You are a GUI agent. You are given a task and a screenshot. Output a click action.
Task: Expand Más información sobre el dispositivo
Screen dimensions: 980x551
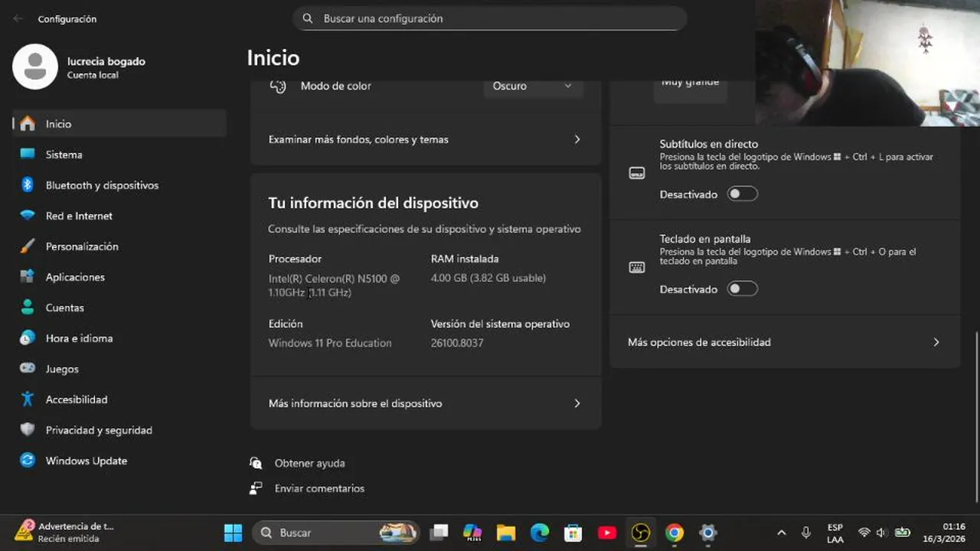[426, 403]
